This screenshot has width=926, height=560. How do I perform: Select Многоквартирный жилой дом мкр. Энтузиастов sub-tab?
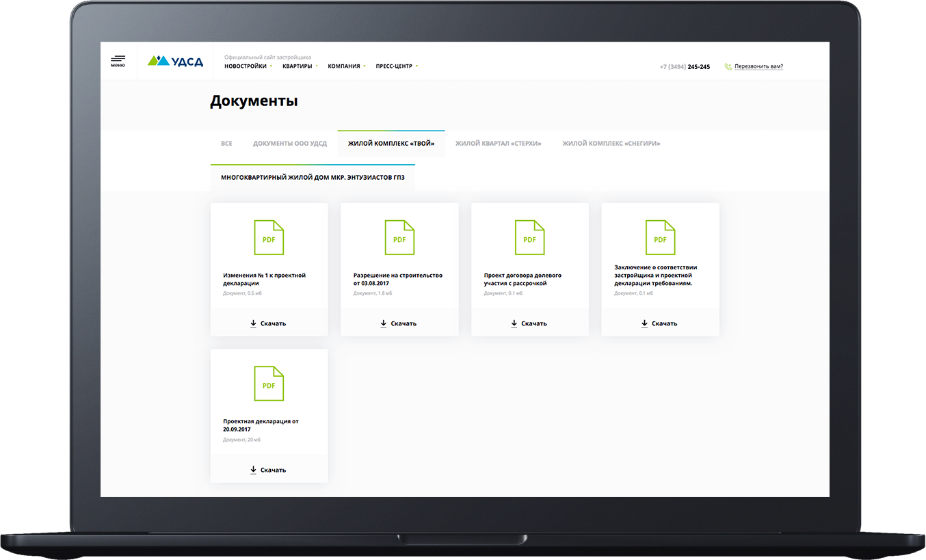click(x=313, y=178)
